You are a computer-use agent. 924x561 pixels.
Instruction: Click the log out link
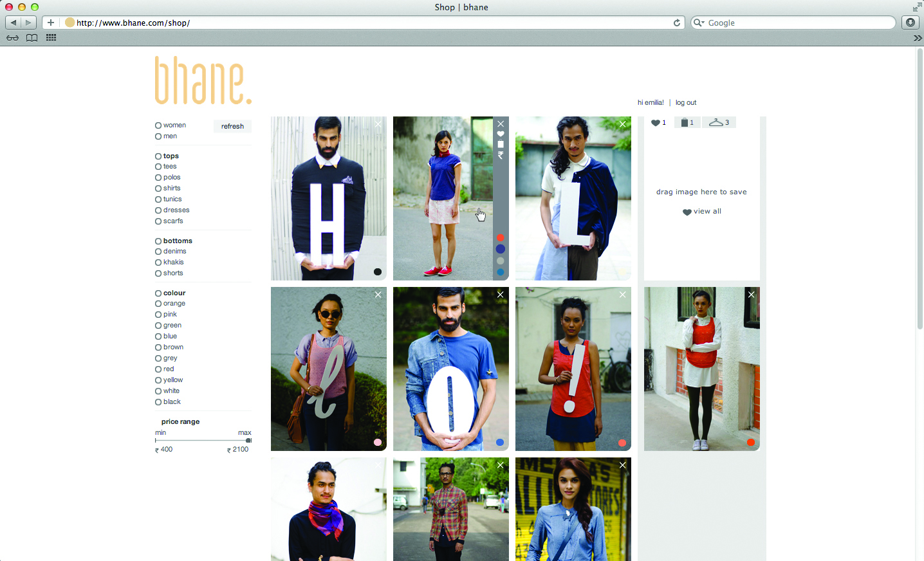point(686,102)
